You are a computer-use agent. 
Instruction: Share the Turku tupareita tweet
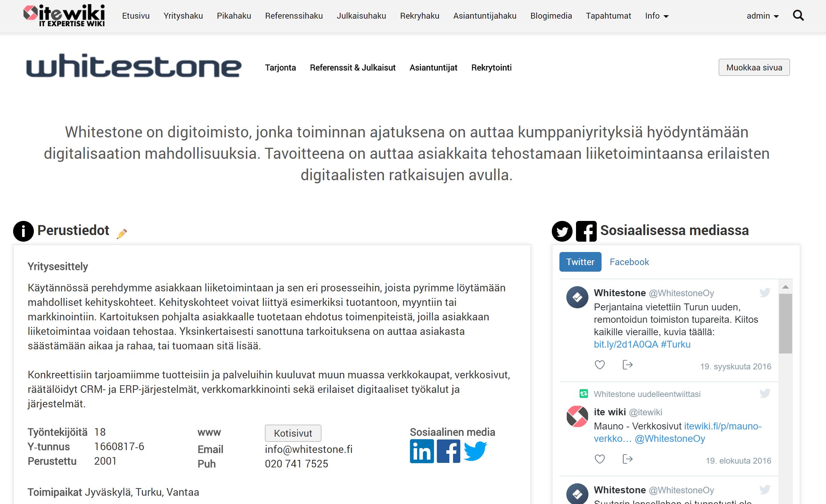pyautogui.click(x=627, y=365)
